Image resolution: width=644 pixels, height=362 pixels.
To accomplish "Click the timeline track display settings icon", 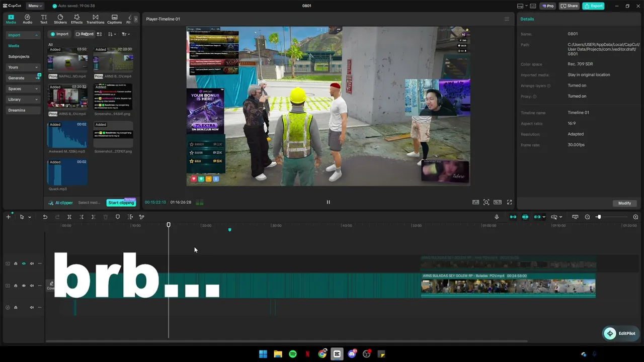I will (x=575, y=217).
